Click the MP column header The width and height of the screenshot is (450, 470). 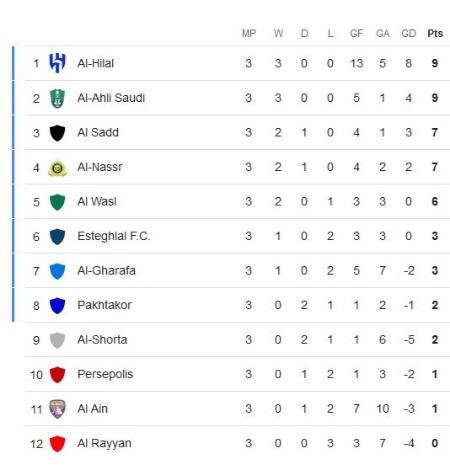[x=249, y=33]
